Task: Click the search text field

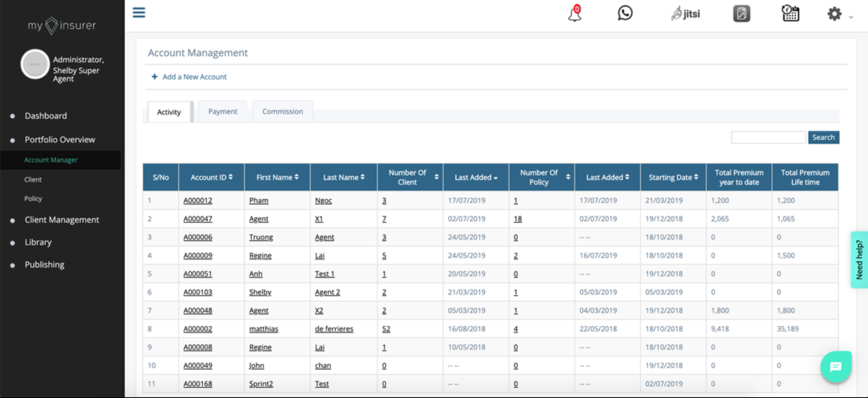Action: 768,137
